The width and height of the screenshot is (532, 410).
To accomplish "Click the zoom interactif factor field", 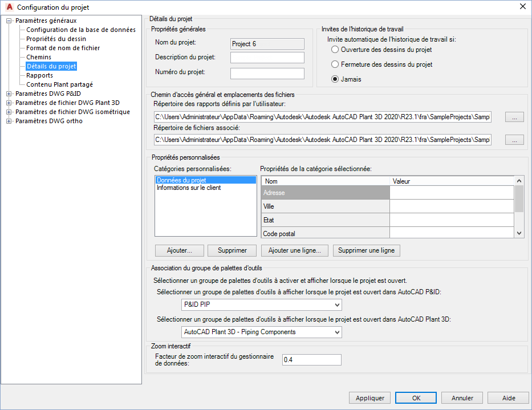I will coord(311,360).
